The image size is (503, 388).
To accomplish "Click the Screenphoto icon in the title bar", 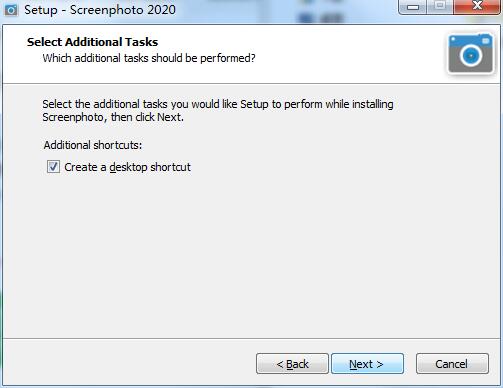I will point(11,10).
